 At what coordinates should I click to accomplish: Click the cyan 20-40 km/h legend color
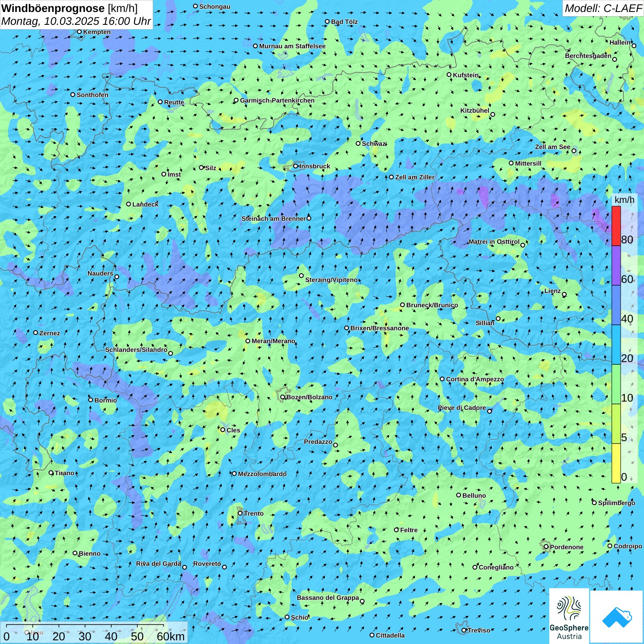(x=616, y=345)
